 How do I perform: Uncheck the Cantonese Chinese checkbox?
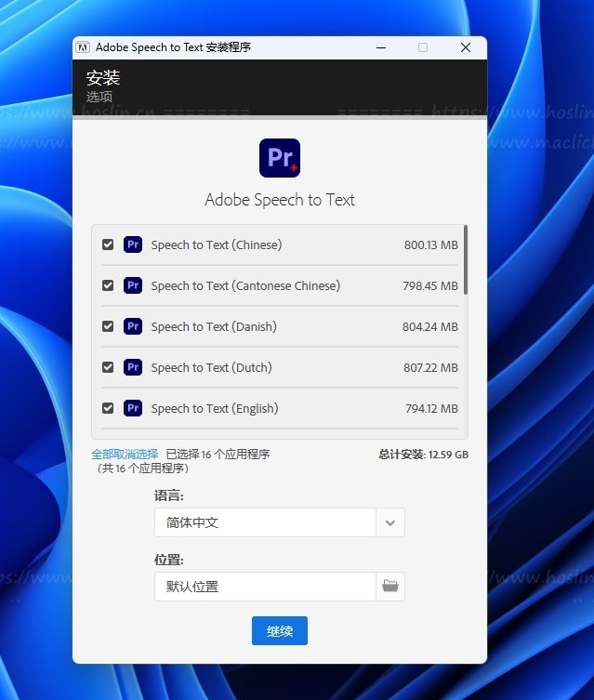pyautogui.click(x=108, y=285)
